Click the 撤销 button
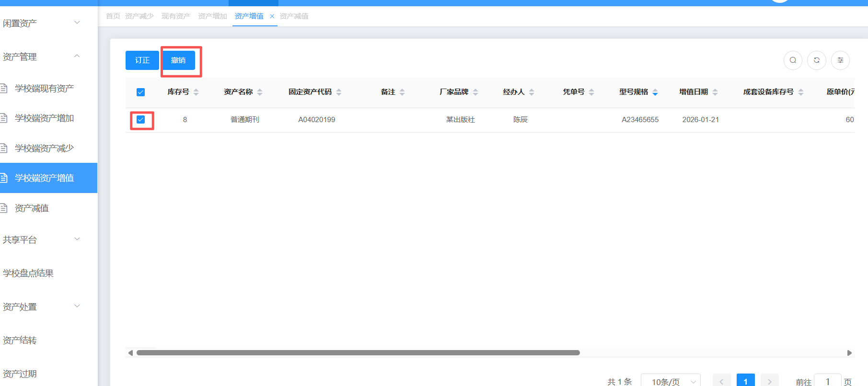Viewport: 868px width, 386px height. tap(178, 60)
